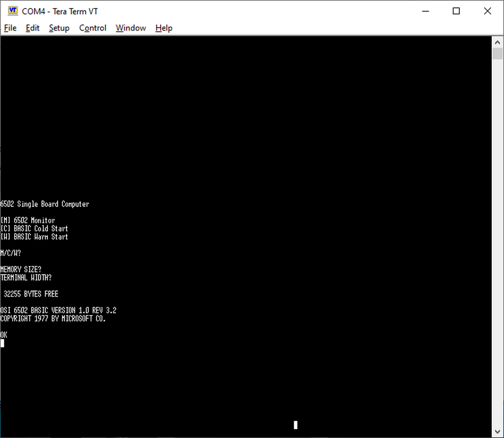Close the Tera Term window
This screenshot has height=438, width=504.
[x=488, y=11]
